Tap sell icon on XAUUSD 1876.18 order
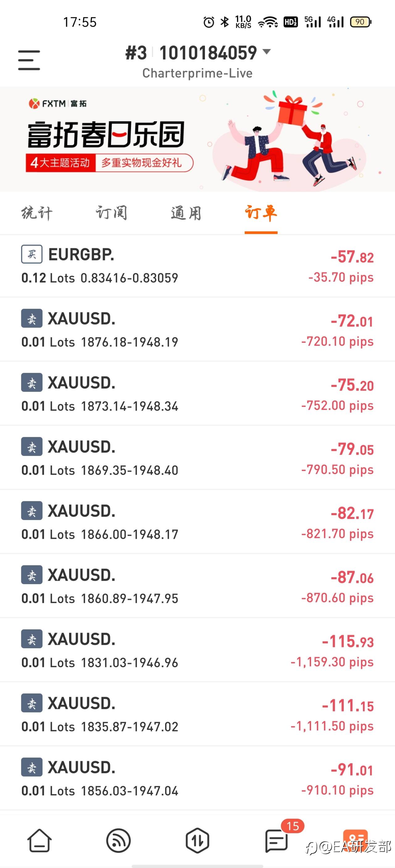This screenshot has width=395, height=868. click(32, 318)
